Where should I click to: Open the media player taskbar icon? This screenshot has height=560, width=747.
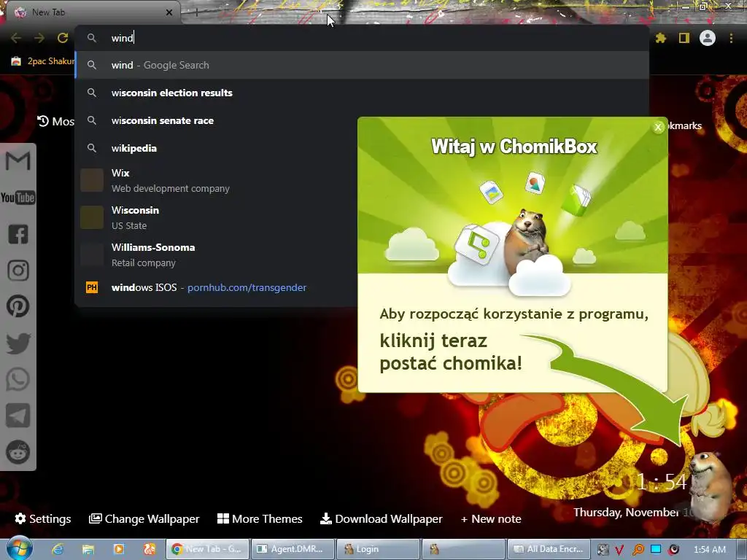click(x=119, y=550)
